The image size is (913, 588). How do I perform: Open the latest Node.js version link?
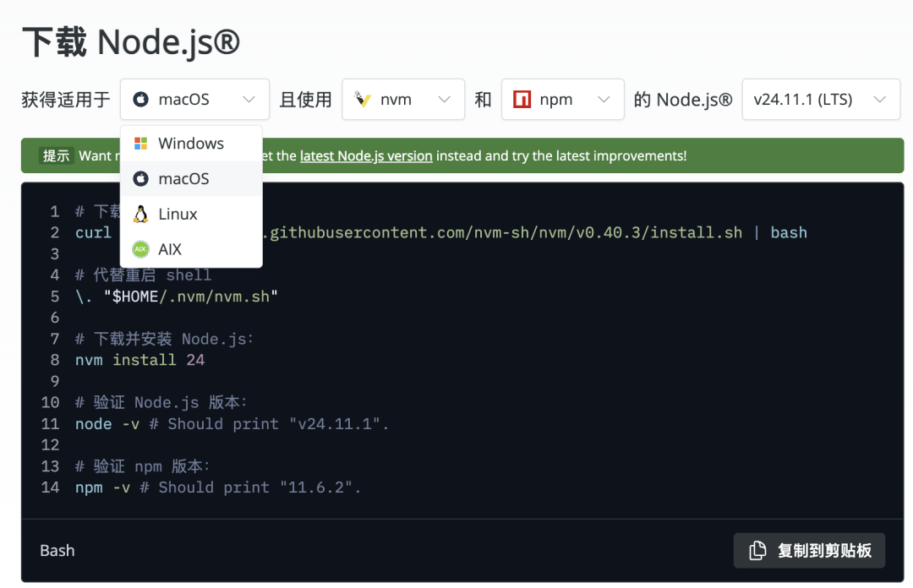click(366, 156)
